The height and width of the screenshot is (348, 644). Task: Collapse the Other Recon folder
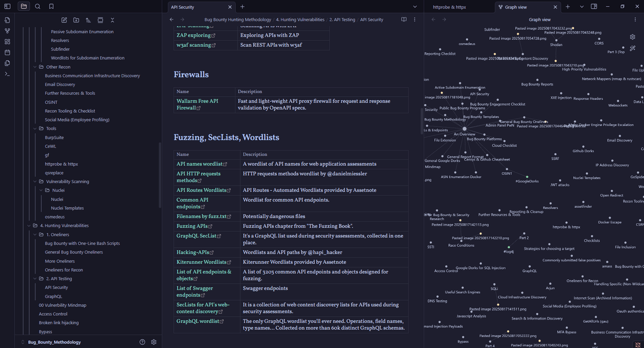tap(34, 67)
